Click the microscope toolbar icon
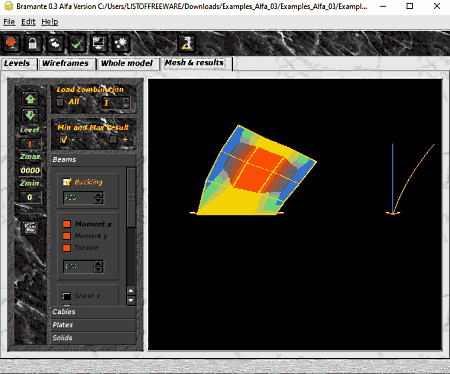Screen dimensions: 450x374 pos(187,43)
